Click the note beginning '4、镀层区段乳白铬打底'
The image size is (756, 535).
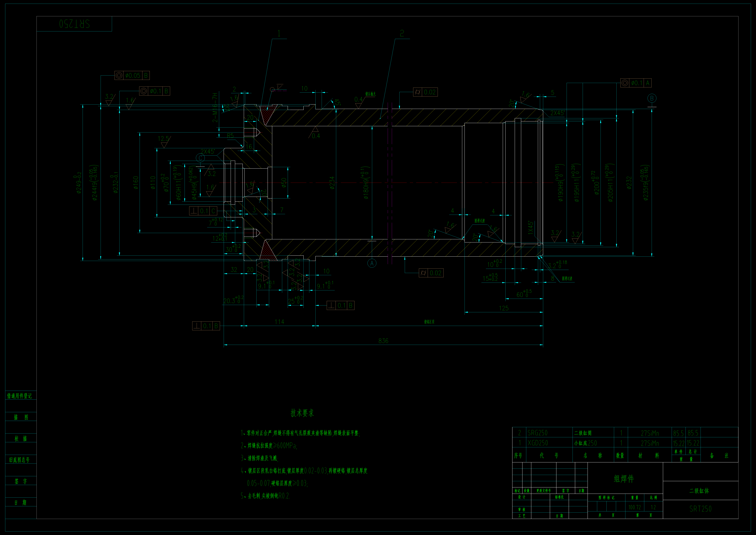[x=304, y=471]
